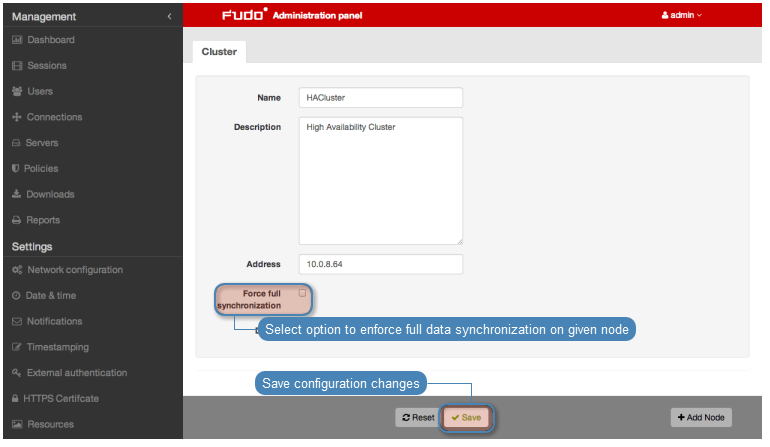The image size is (770, 447).
Task: Open Dashboard menu item
Action: pyautogui.click(x=51, y=40)
